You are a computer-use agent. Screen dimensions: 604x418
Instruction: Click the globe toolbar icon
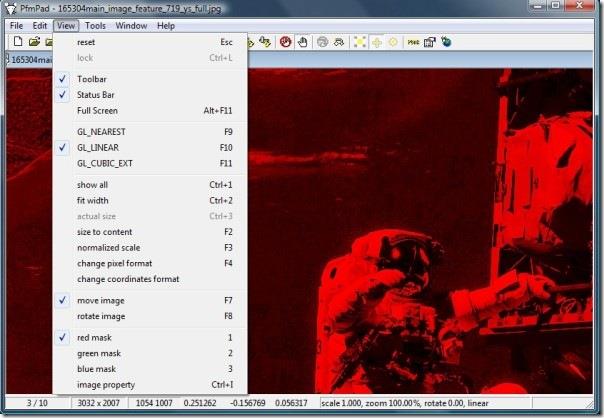(x=445, y=42)
